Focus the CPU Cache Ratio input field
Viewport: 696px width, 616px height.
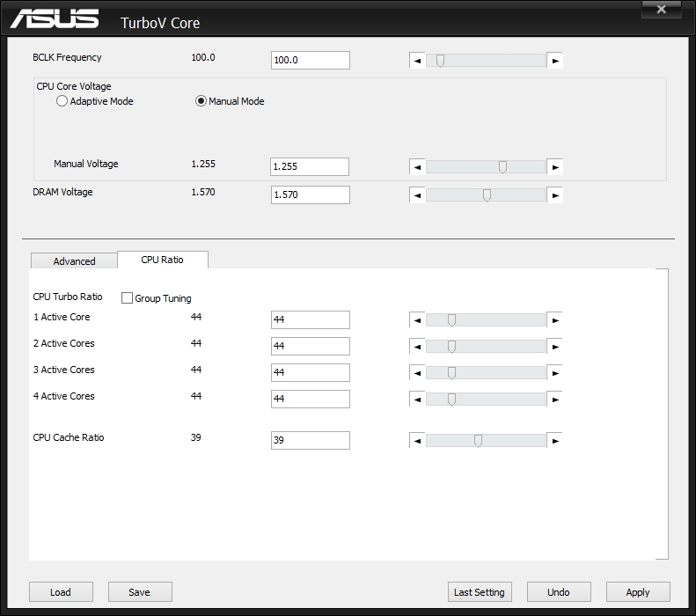coord(311,440)
